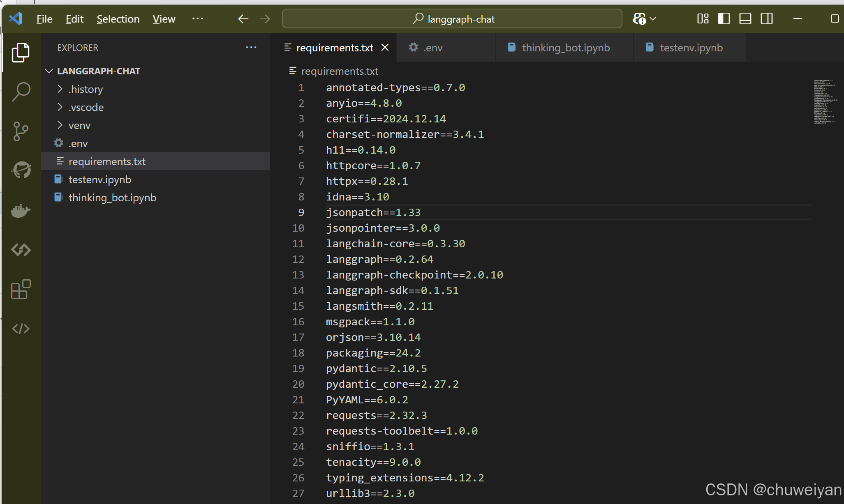Open the Docker extension panel

tap(21, 210)
